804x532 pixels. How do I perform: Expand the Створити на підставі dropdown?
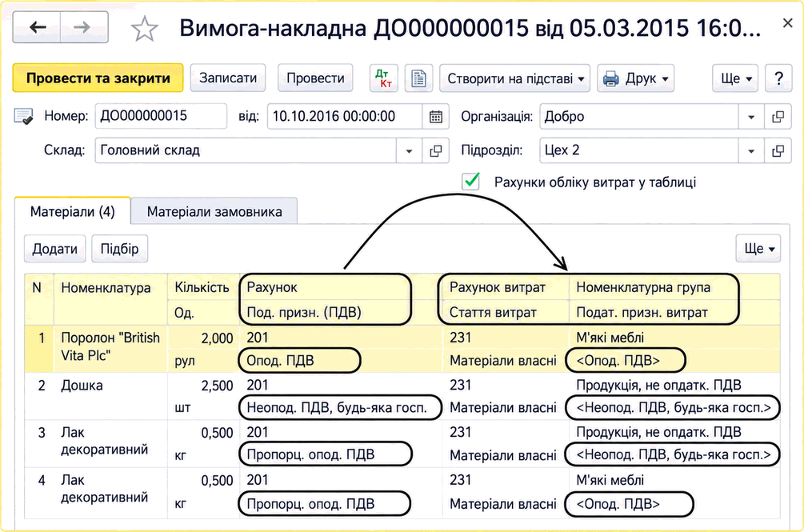[515, 78]
